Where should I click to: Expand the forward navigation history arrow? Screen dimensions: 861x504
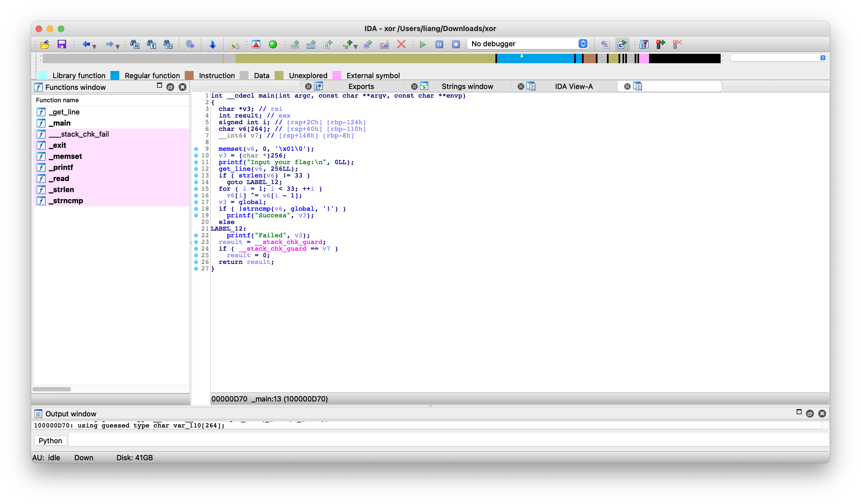[118, 47]
